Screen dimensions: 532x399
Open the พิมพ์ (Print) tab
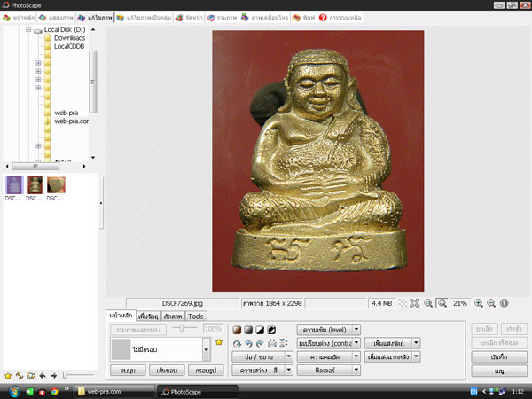[x=304, y=18]
